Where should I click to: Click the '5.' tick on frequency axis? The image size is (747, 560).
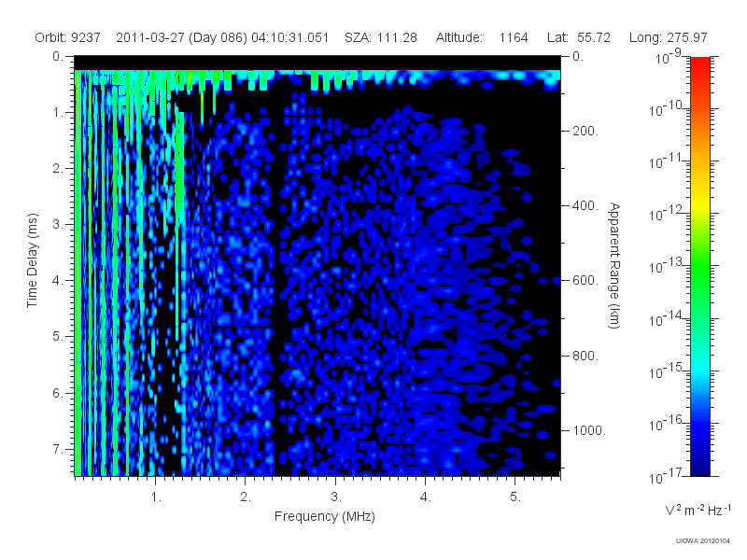[515, 497]
